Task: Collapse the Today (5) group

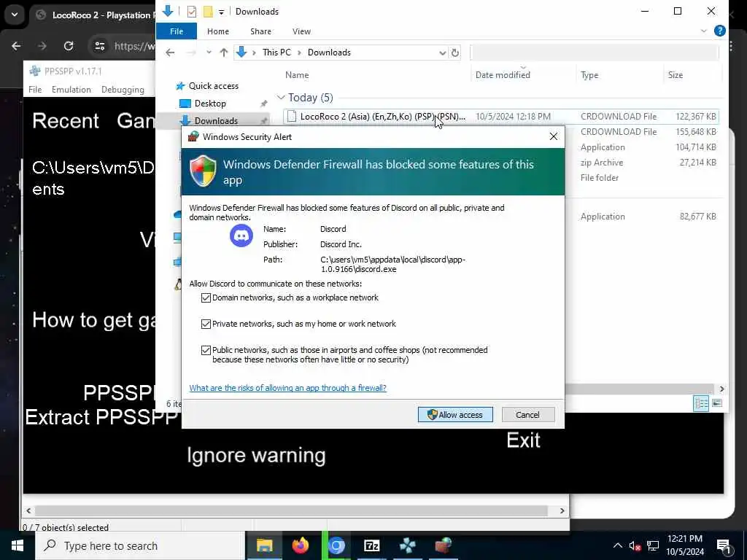Action: click(281, 98)
